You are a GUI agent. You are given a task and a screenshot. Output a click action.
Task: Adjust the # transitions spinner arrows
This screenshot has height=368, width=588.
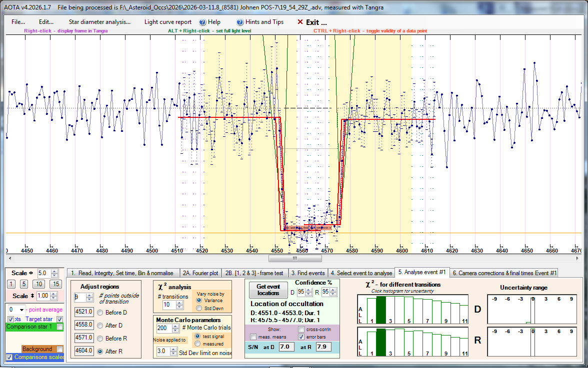tap(179, 305)
